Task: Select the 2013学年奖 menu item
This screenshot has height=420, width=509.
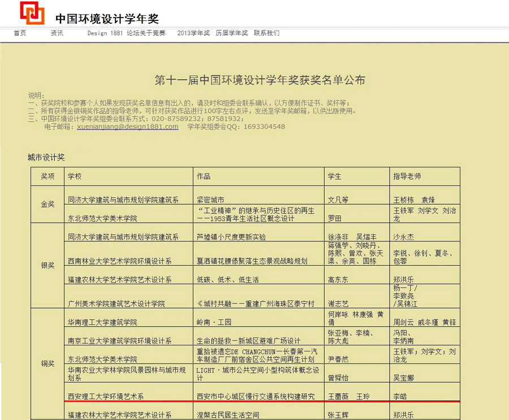Action: click(193, 33)
